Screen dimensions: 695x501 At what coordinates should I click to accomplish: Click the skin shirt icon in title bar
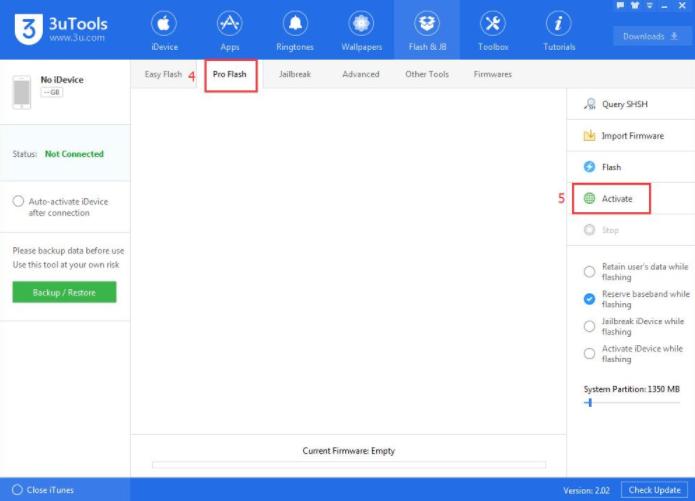pyautogui.click(x=635, y=5)
